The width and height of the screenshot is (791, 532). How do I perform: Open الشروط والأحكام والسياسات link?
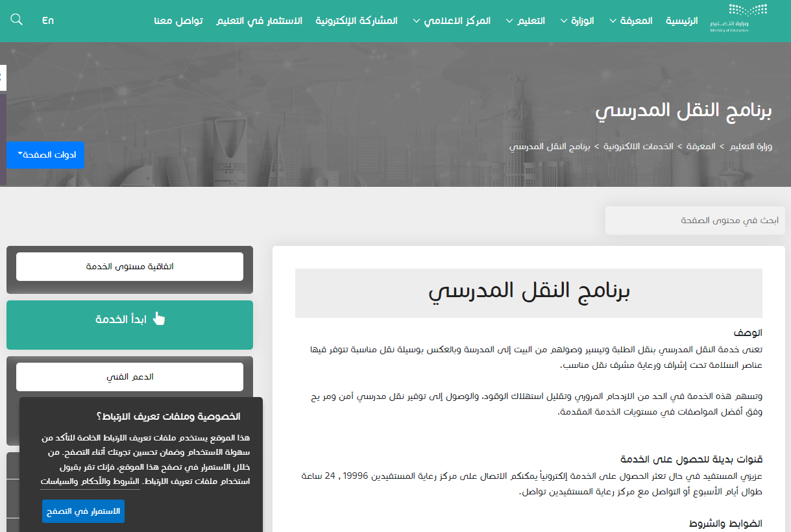(90, 481)
